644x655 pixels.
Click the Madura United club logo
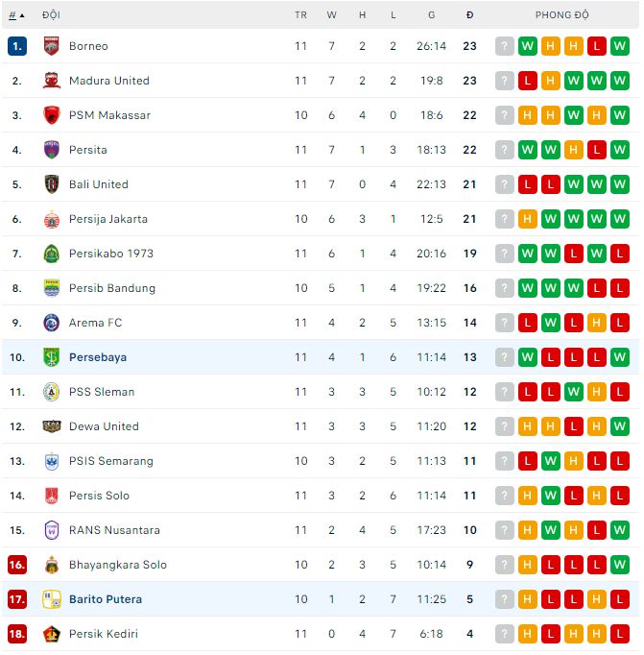pos(52,81)
